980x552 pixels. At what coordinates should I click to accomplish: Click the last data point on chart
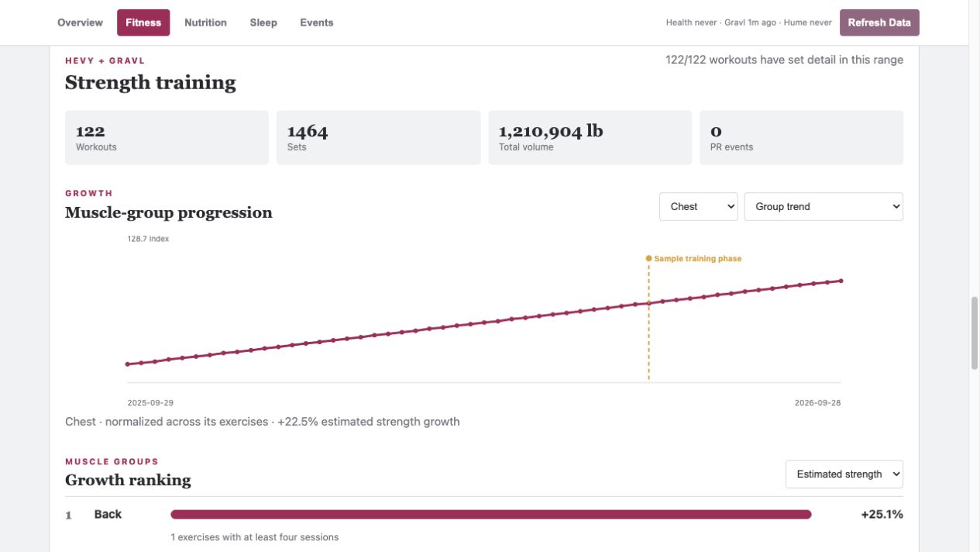(841, 281)
